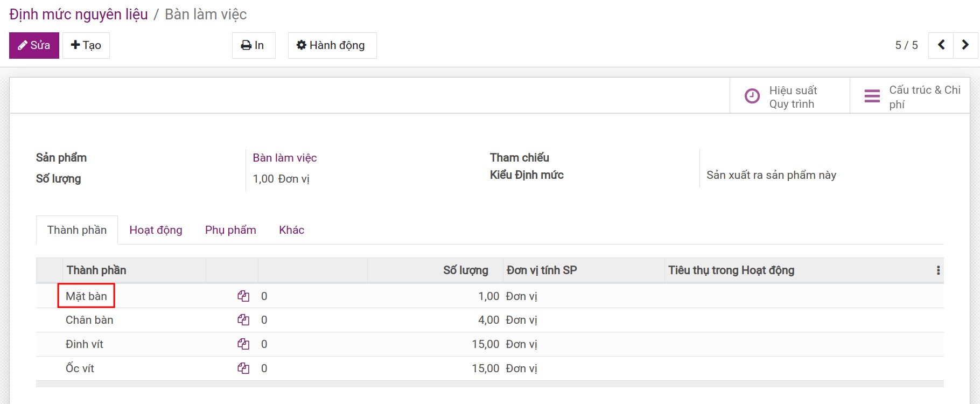
Task: Click the copy icon in Mặt bàn row
Action: pyautogui.click(x=243, y=296)
